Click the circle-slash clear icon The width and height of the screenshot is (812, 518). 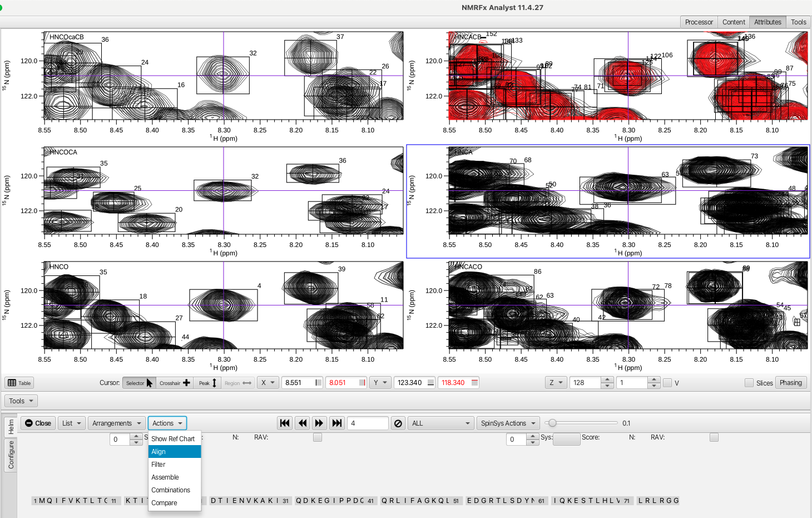398,423
